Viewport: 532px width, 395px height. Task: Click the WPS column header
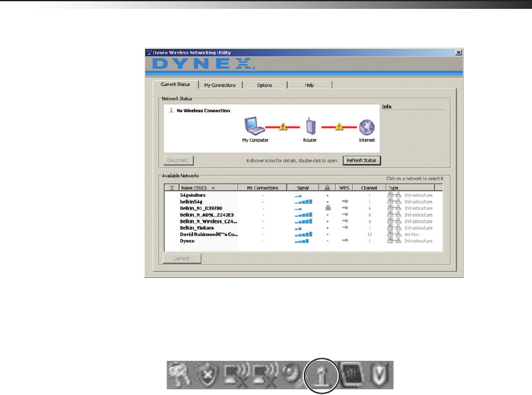click(344, 188)
